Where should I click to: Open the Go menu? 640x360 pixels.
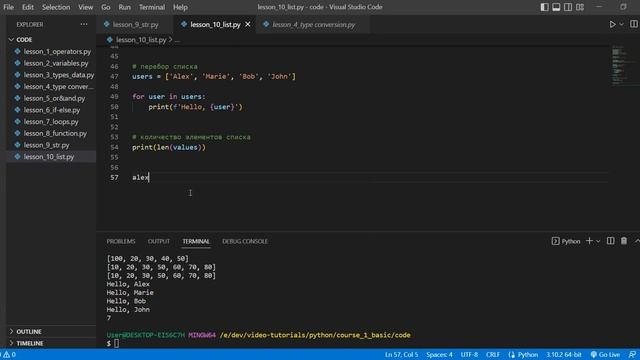106,7
